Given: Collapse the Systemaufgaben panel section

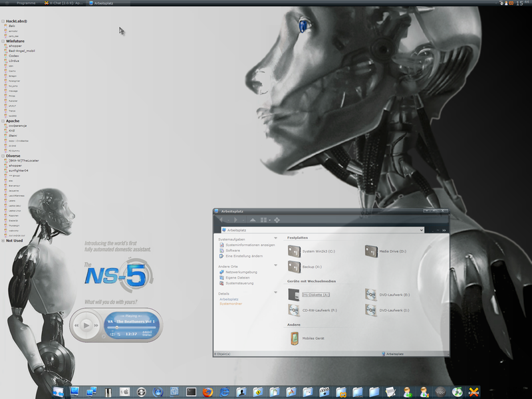Looking at the screenshot, I should 275,237.
